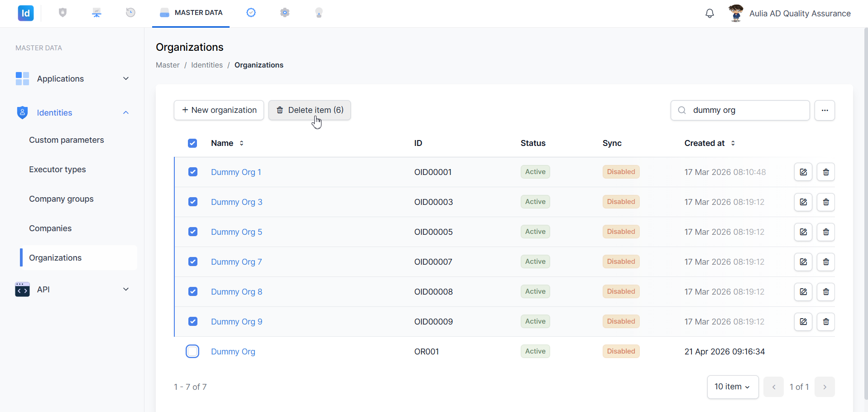Screen dimensions: 868x412
Task: Click the Id app logo
Action: 26,13
